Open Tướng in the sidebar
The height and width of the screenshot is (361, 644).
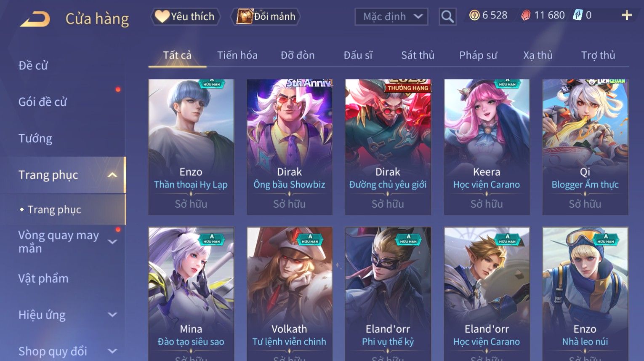35,139
